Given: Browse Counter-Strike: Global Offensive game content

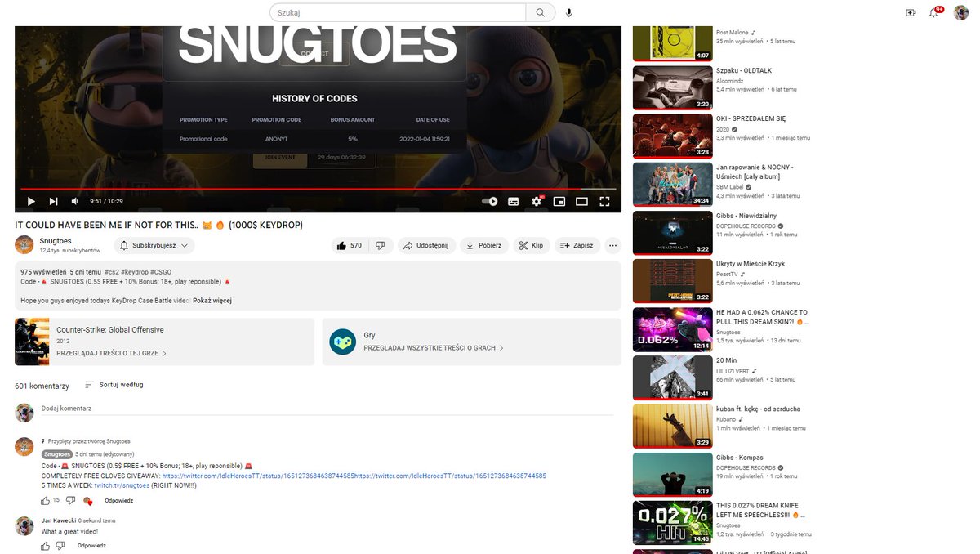Looking at the screenshot, I should (x=164, y=342).
